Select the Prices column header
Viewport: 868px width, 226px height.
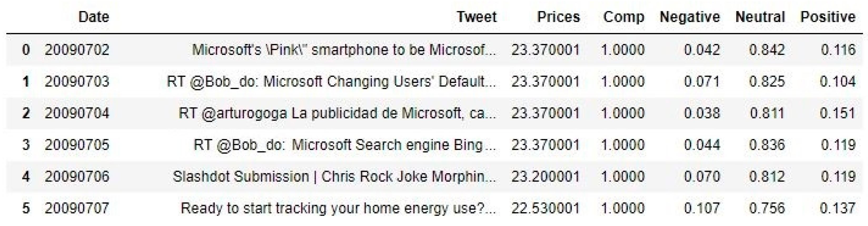click(558, 17)
